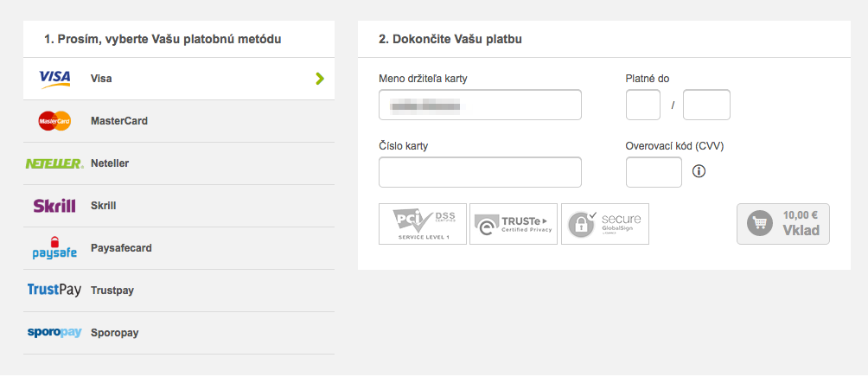Click the TRUSTe Certified Privacy badge

click(x=514, y=224)
